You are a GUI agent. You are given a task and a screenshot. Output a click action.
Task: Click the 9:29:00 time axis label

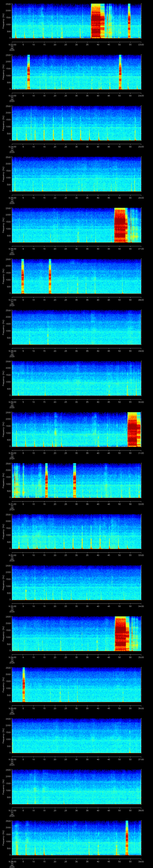point(12,402)
